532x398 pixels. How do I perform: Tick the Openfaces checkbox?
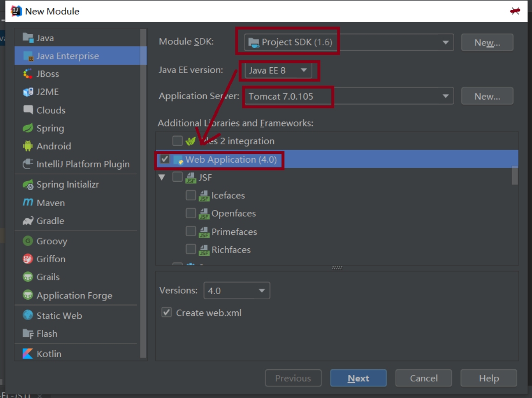(190, 213)
